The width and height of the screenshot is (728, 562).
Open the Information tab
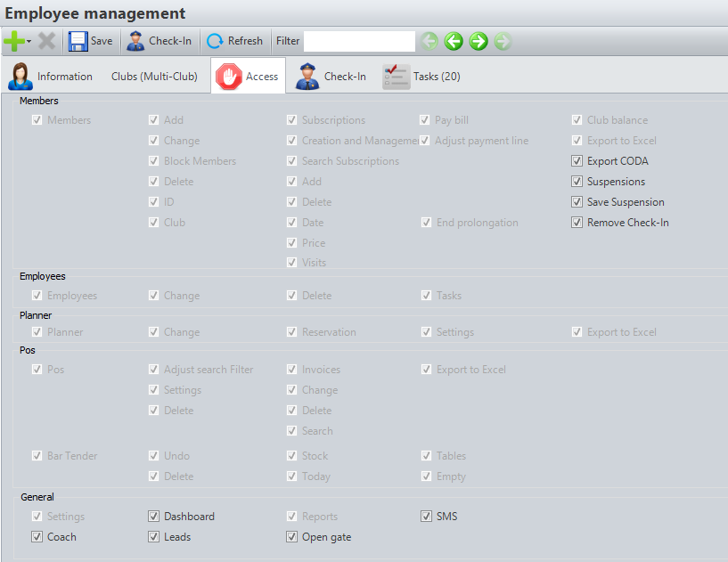click(52, 77)
